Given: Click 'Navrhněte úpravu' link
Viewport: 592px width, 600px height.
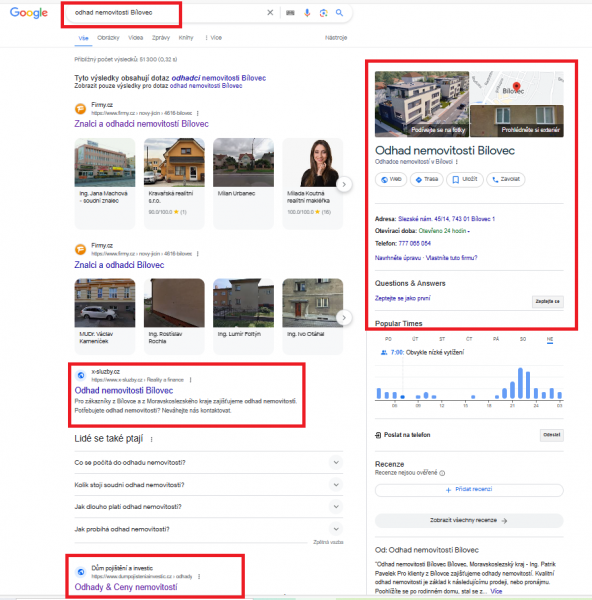Looking at the screenshot, I should tap(398, 258).
